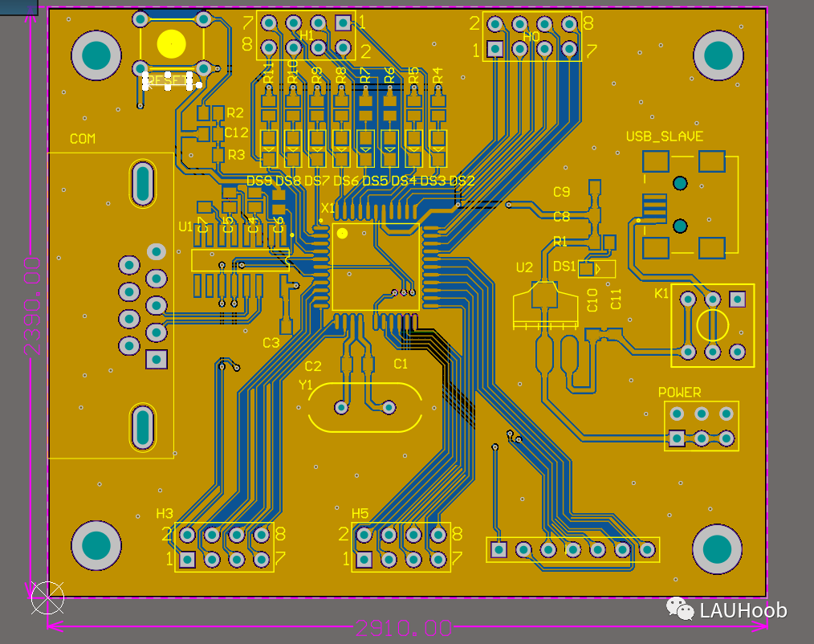Select square pin 1 pad of H1

pyautogui.click(x=343, y=22)
